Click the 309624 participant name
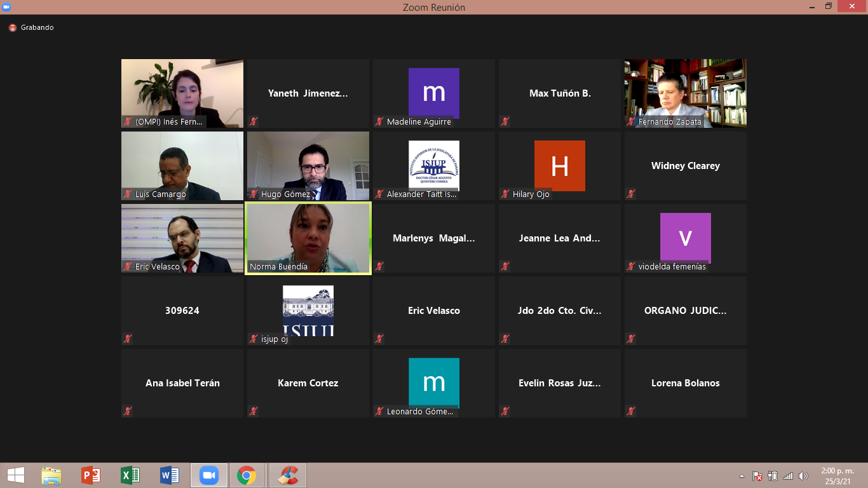This screenshot has height=488, width=868. (182, 311)
